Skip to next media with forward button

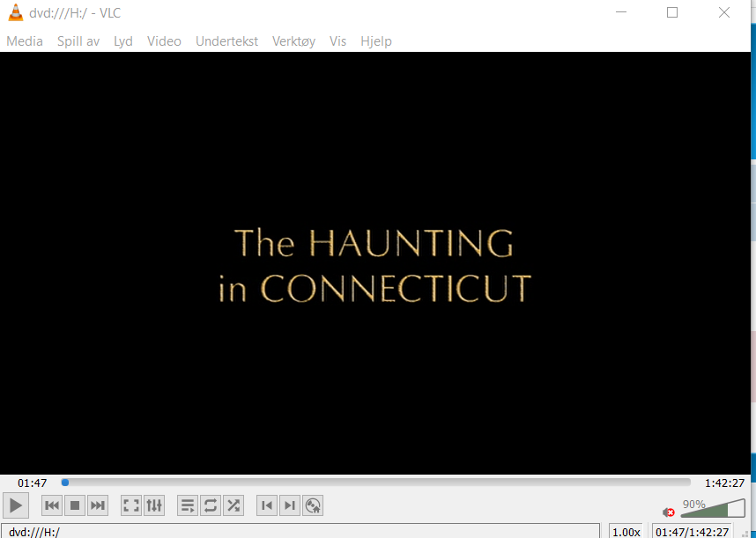[98, 505]
